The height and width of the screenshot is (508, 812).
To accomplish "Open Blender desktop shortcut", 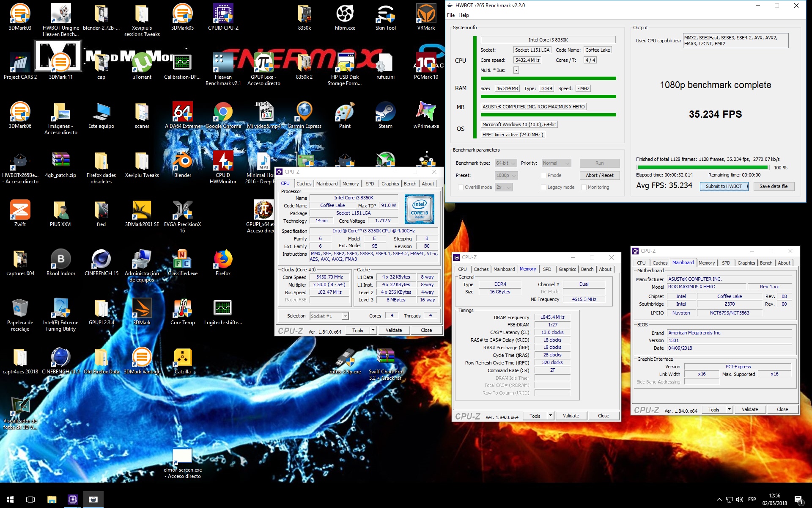I will click(x=182, y=164).
